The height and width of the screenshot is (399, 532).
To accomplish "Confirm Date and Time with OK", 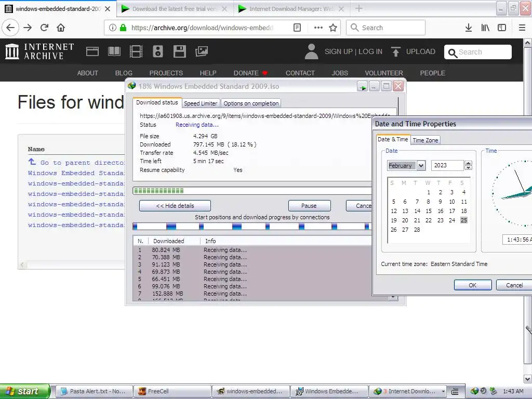I will point(473,285).
